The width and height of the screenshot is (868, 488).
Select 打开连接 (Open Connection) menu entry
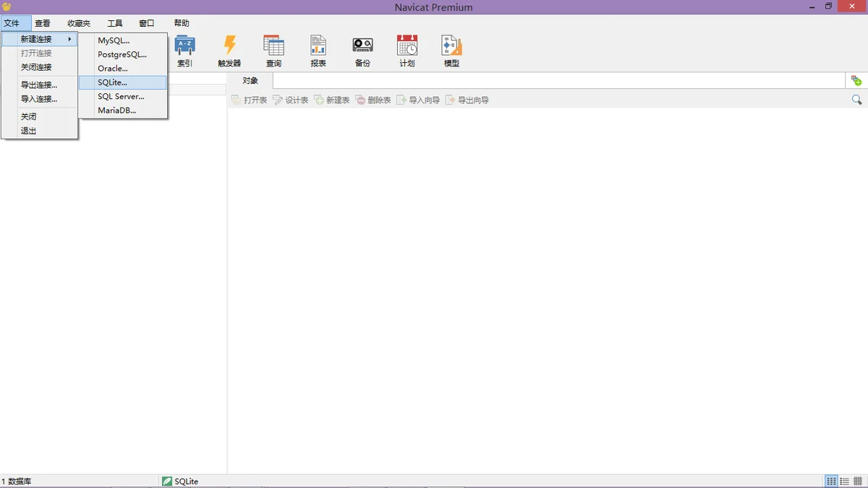pos(40,53)
